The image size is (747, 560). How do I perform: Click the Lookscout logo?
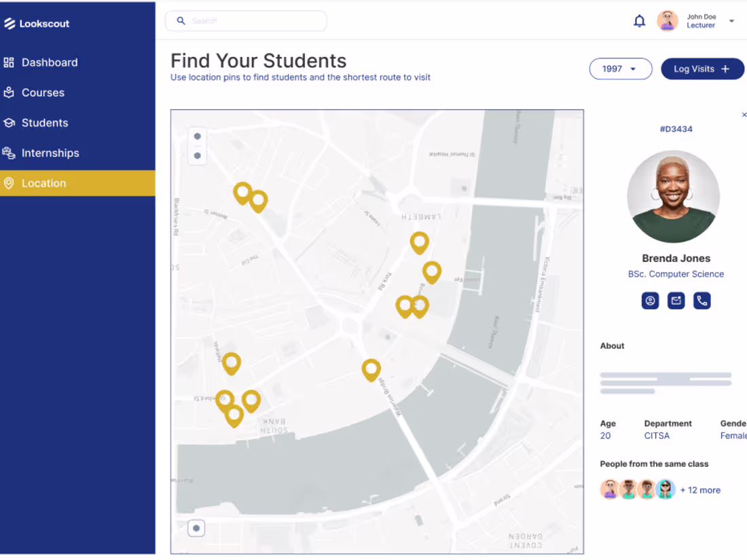click(x=37, y=24)
